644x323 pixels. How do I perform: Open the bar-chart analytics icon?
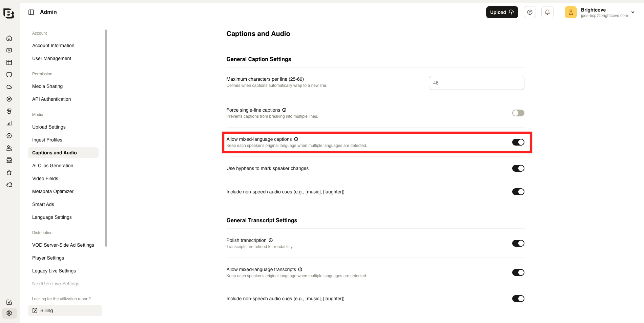[x=9, y=123]
